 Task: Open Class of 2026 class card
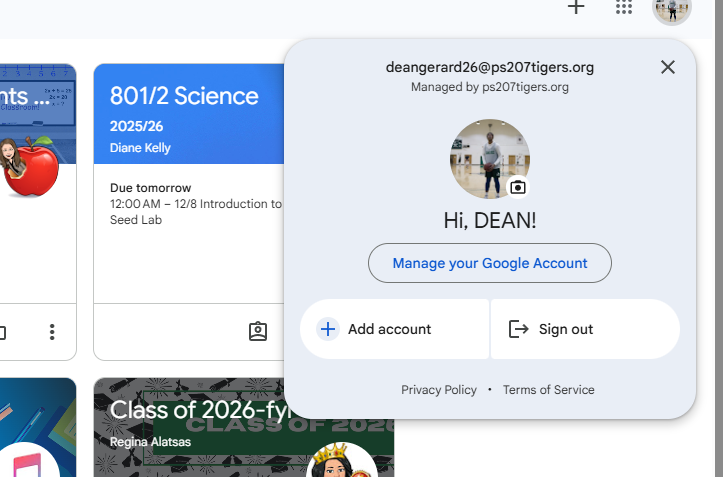pos(200,410)
